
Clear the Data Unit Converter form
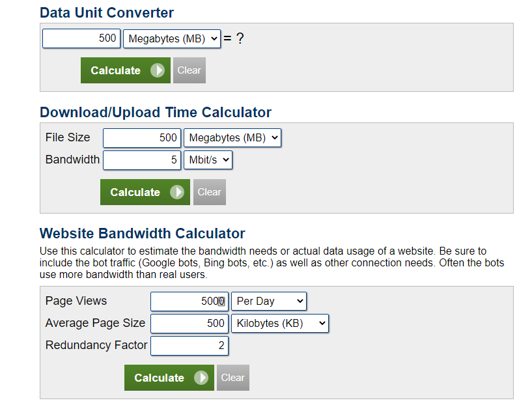[189, 70]
